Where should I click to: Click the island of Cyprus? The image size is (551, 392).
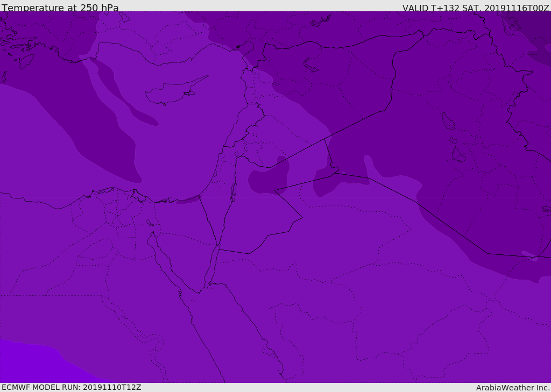[172, 92]
